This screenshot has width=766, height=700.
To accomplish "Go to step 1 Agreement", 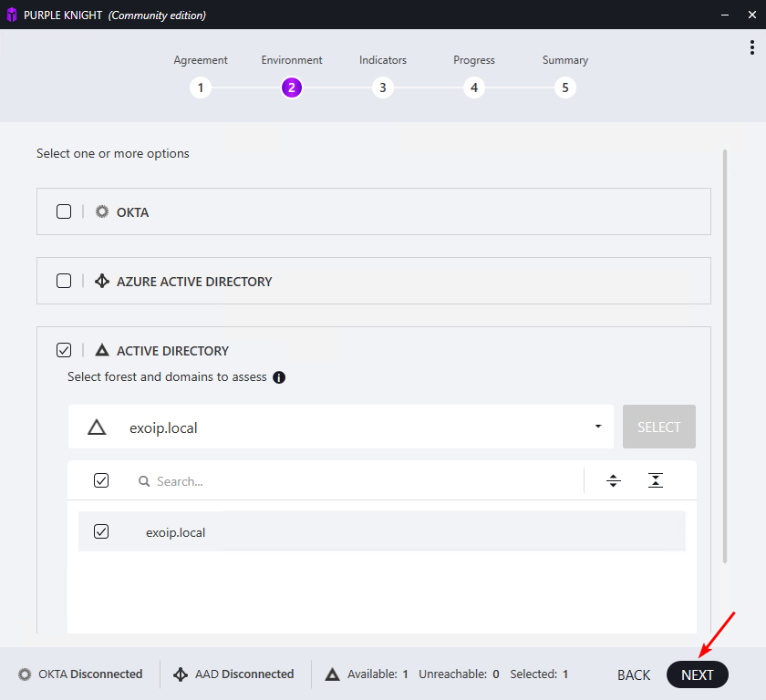I will 201,87.
